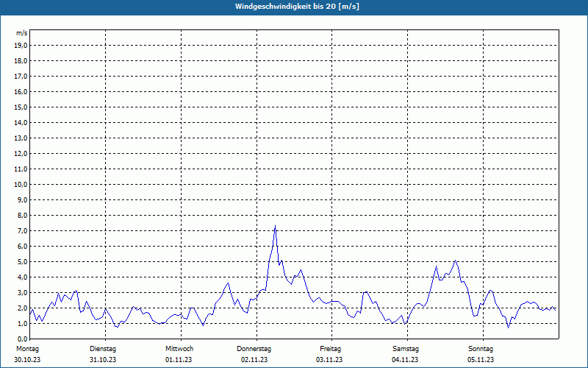Select the date label 31.10.23
The image size is (588, 368).
[103, 360]
